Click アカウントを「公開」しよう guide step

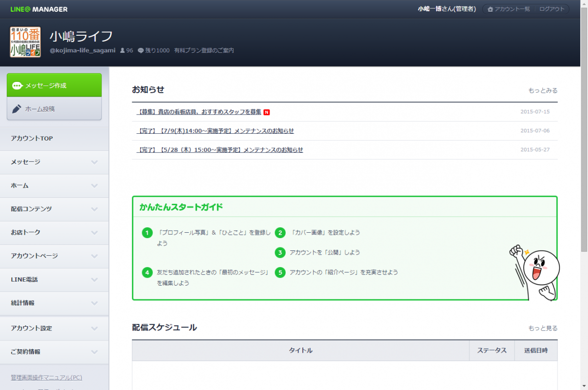point(325,252)
